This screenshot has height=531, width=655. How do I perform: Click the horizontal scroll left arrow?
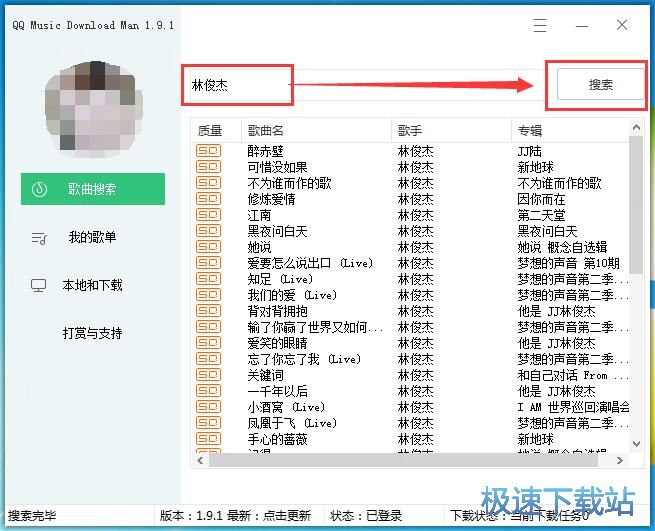200,460
